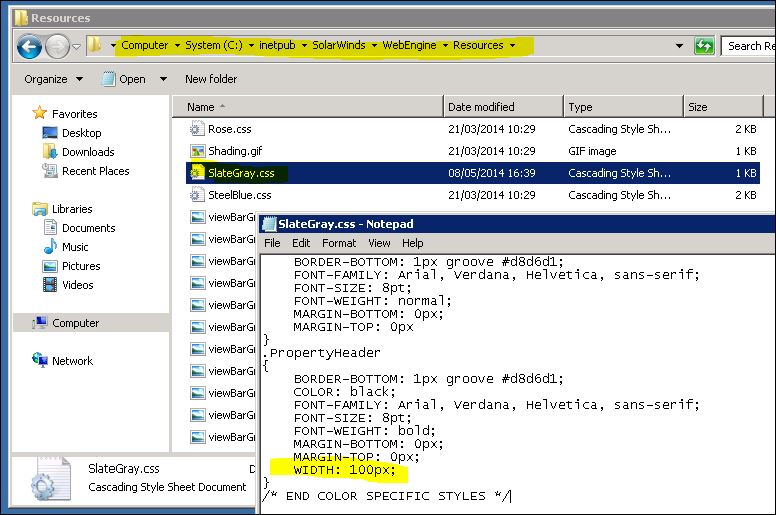776x515 pixels.
Task: Click the green Refresh button
Action: [704, 46]
